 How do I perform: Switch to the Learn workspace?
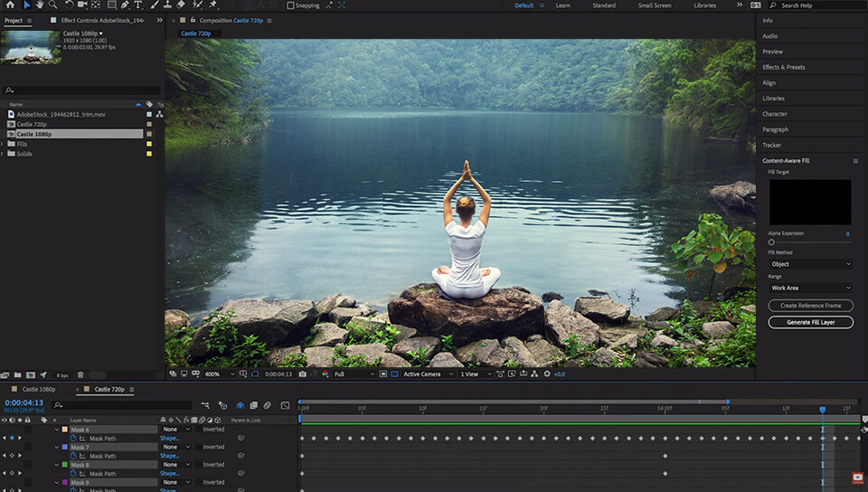click(x=562, y=5)
